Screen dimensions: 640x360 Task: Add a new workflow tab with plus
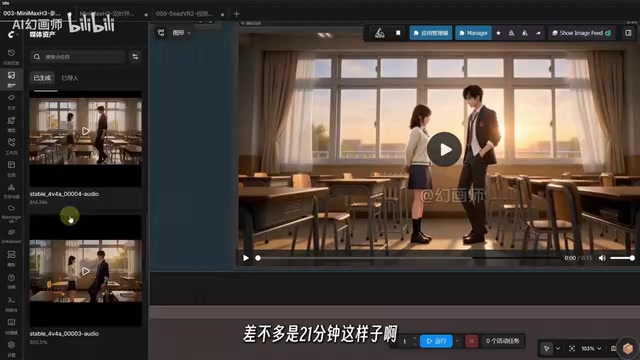236,14
